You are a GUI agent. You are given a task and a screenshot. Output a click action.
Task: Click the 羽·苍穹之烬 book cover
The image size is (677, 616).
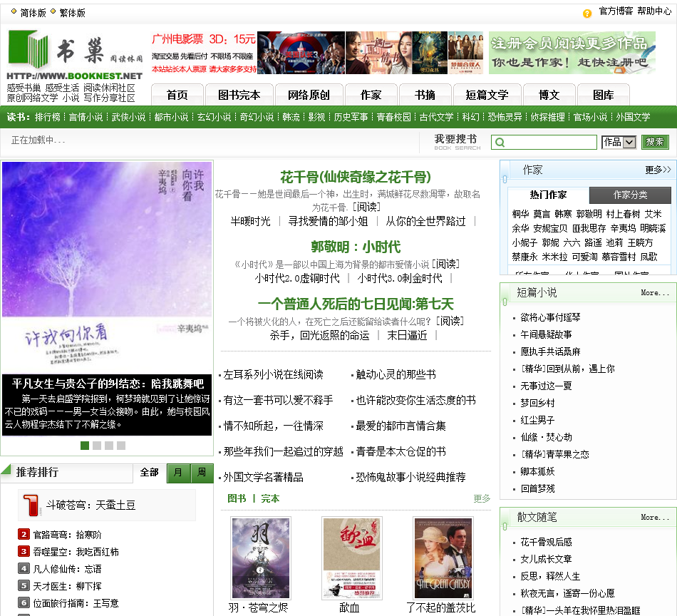261,558
